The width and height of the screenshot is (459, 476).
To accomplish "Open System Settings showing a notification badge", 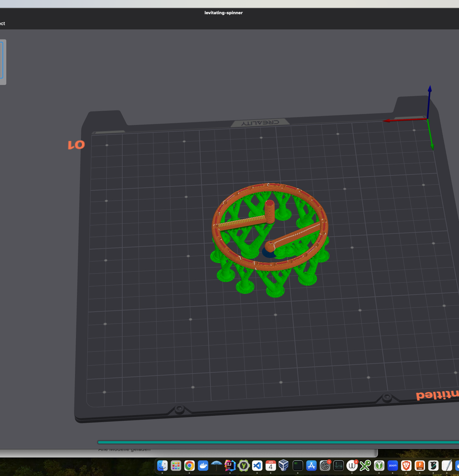I will click(x=325, y=466).
